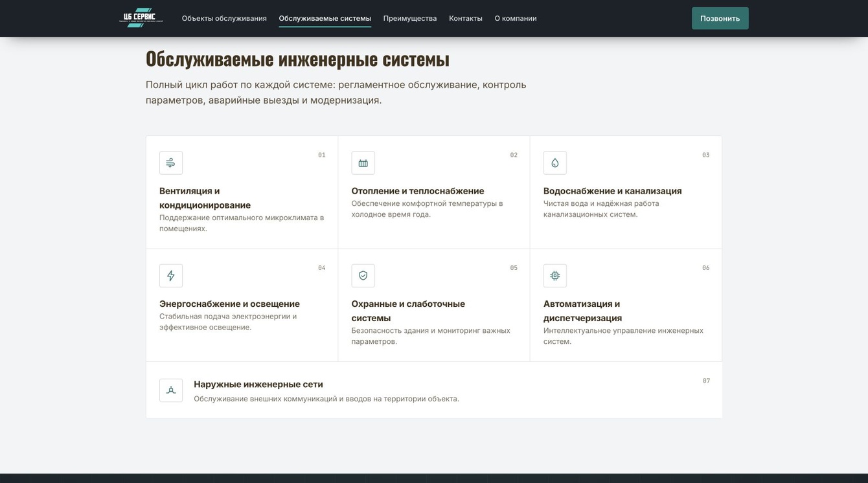
Task: Click text 'Стабильная подача электроэнергии и эффективное освещение.'
Action: point(228,322)
